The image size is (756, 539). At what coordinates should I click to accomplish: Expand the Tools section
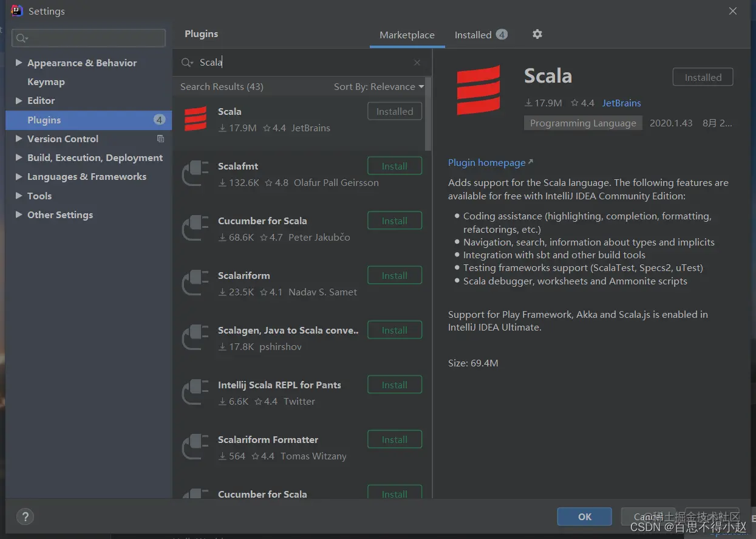[19, 196]
